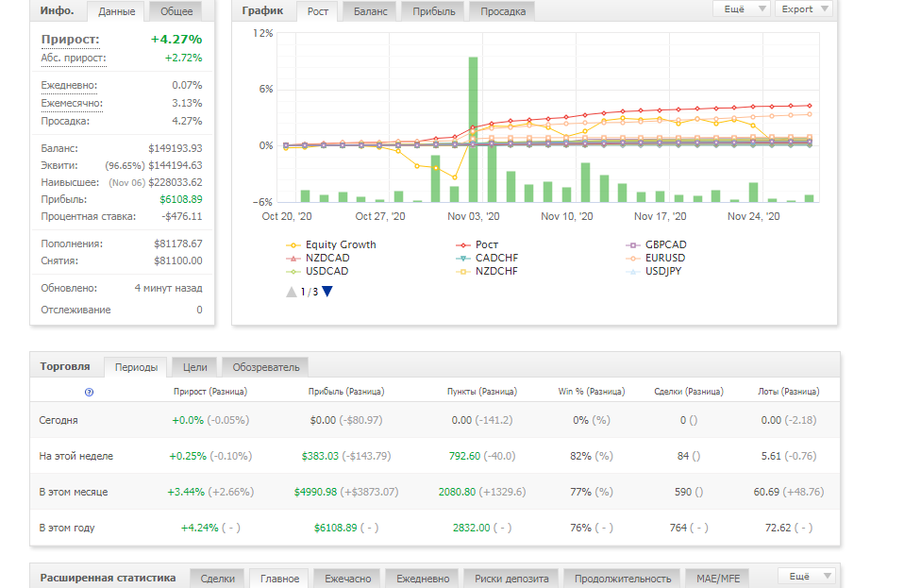This screenshot has width=904, height=588.
Task: Click the Прирост label in Инфо panel
Action: [71, 40]
